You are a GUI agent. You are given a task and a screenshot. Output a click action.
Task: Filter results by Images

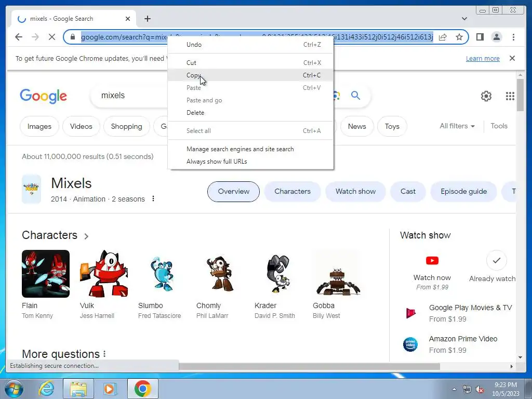[x=39, y=126]
